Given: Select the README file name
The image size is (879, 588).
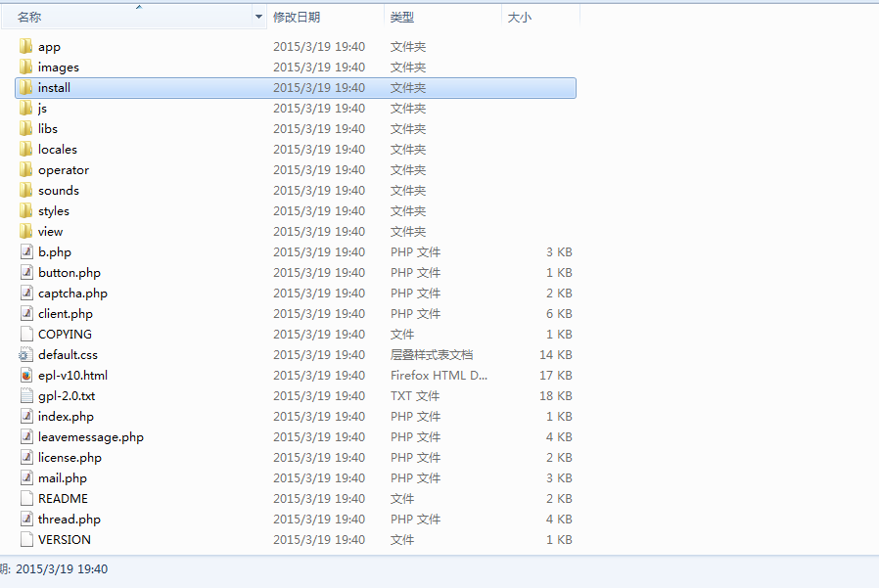Looking at the screenshot, I should 64,498.
